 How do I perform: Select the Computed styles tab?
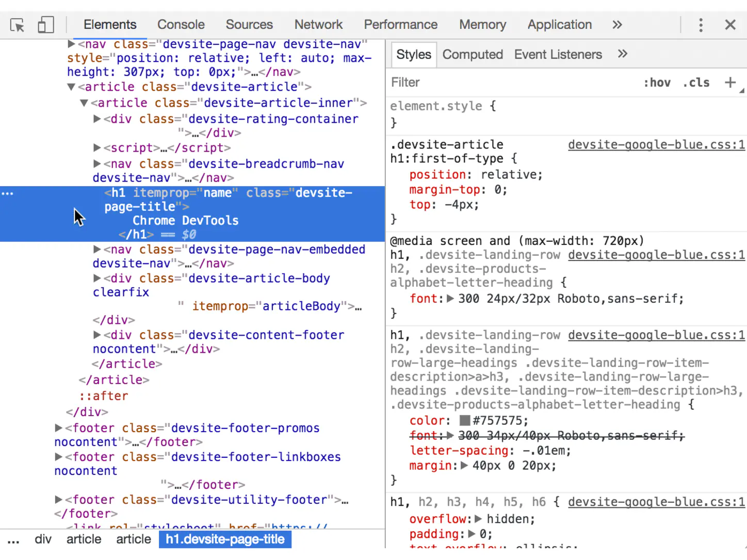point(473,55)
